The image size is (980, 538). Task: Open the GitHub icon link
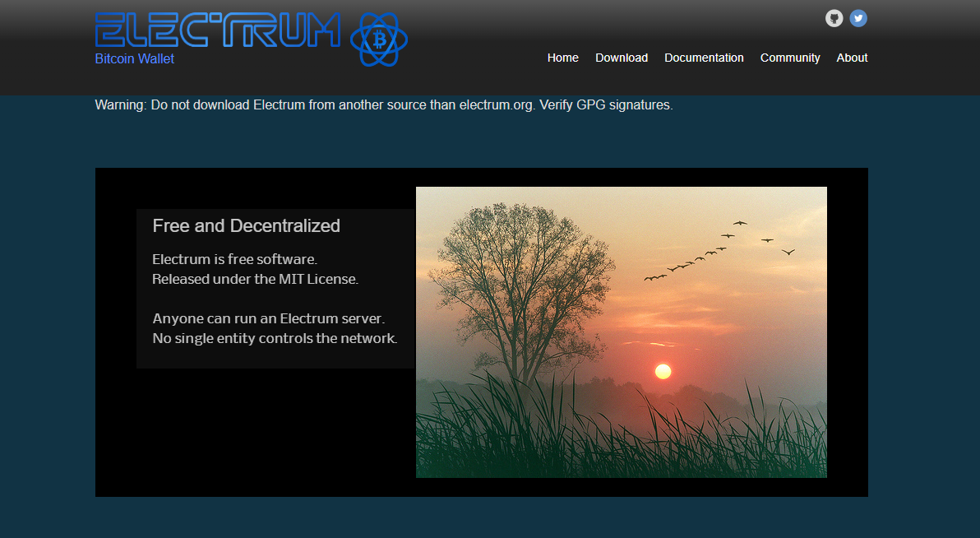(834, 18)
